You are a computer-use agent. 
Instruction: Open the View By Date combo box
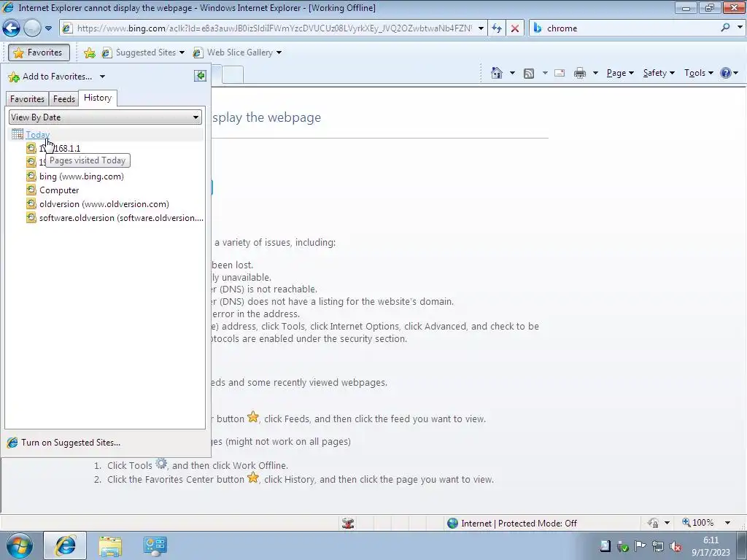(105, 117)
